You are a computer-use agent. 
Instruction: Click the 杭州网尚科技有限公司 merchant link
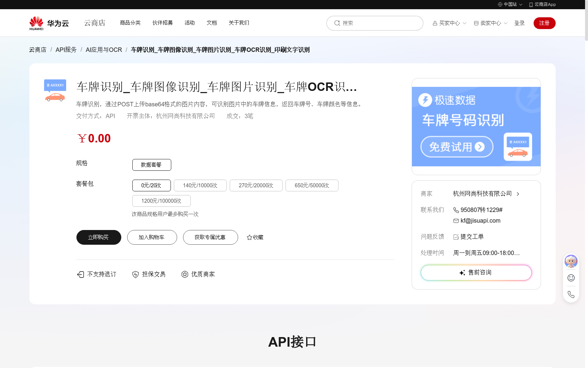(483, 194)
